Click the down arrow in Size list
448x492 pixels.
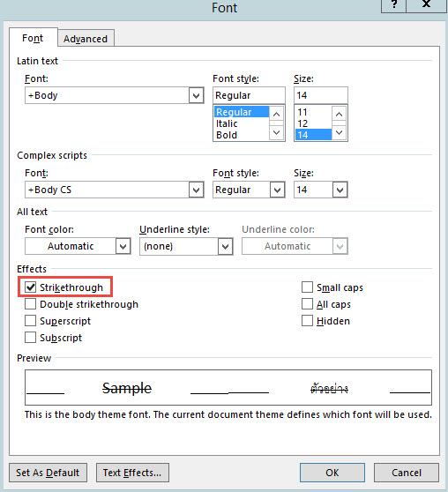coord(339,132)
